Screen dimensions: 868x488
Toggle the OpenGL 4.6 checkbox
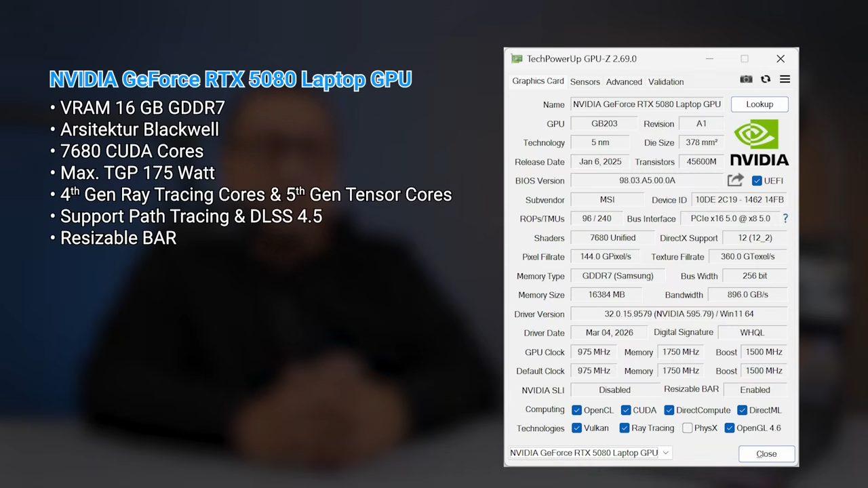tap(730, 428)
